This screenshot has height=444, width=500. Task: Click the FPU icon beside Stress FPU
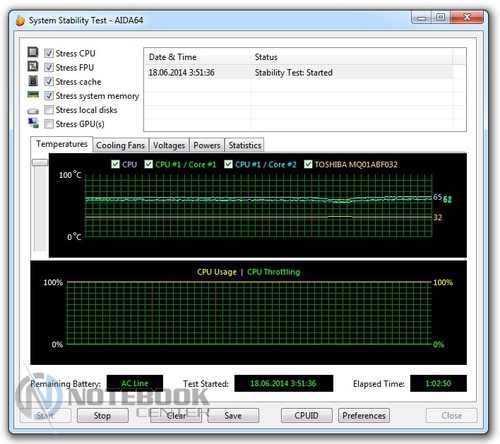pos(33,66)
